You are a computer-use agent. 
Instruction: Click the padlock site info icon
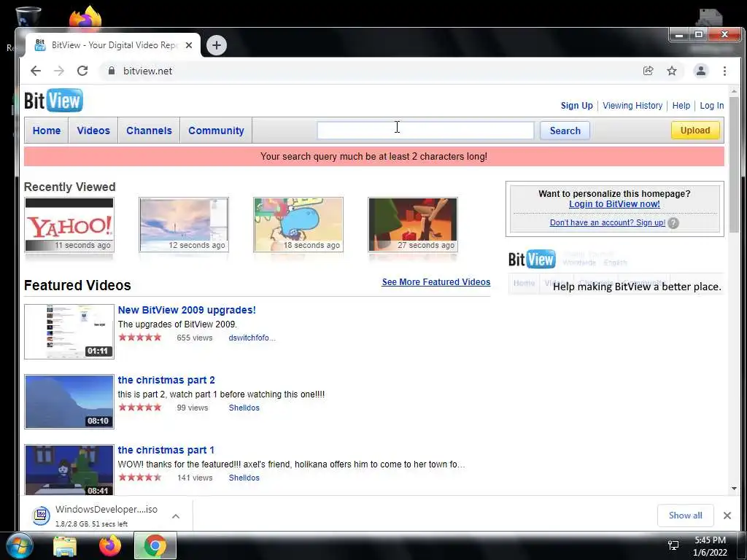(112, 71)
